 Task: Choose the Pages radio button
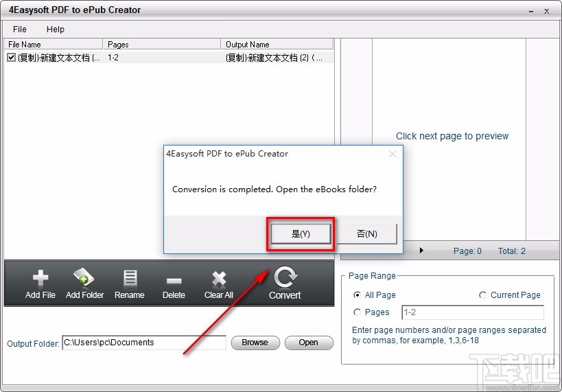[357, 312]
